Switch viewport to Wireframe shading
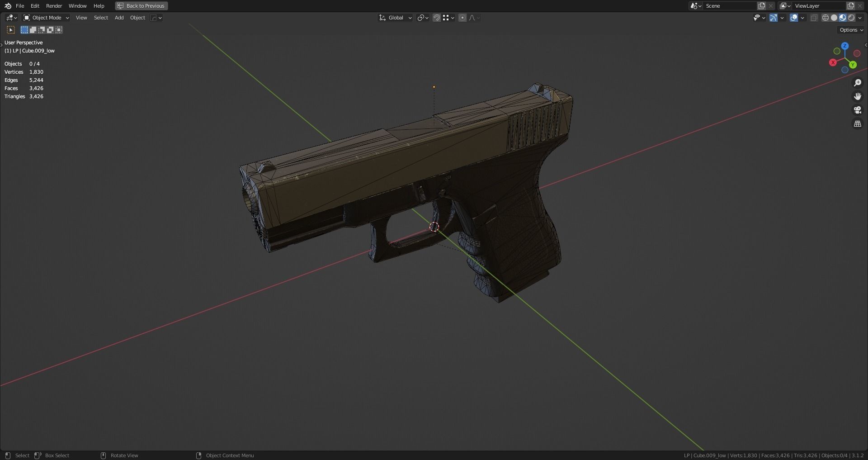 pos(825,18)
